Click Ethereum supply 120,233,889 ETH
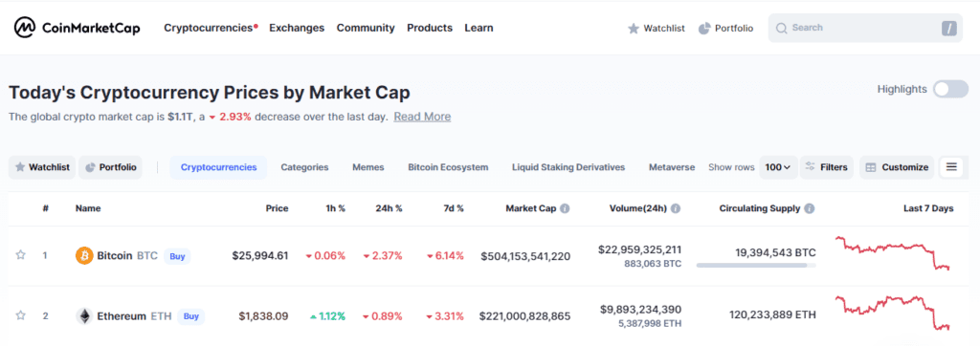Screen dimensions: 980x346 coord(772,314)
